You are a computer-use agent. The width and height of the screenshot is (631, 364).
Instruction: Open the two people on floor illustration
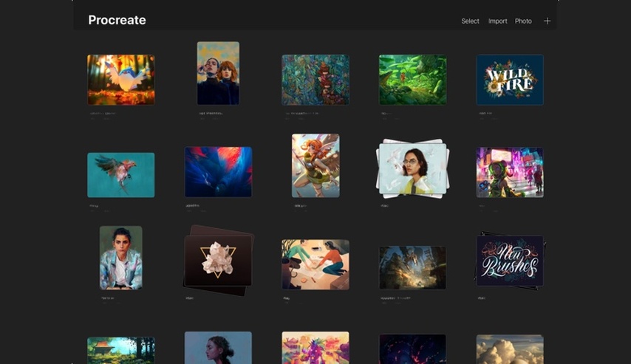[x=315, y=264]
